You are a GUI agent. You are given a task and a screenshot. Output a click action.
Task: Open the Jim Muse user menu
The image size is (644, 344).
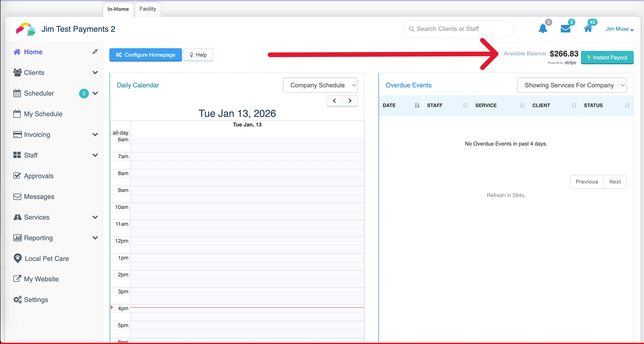pyautogui.click(x=620, y=29)
